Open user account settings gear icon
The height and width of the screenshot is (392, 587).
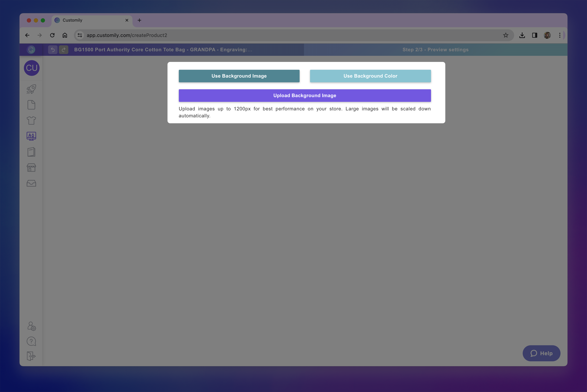(x=32, y=326)
